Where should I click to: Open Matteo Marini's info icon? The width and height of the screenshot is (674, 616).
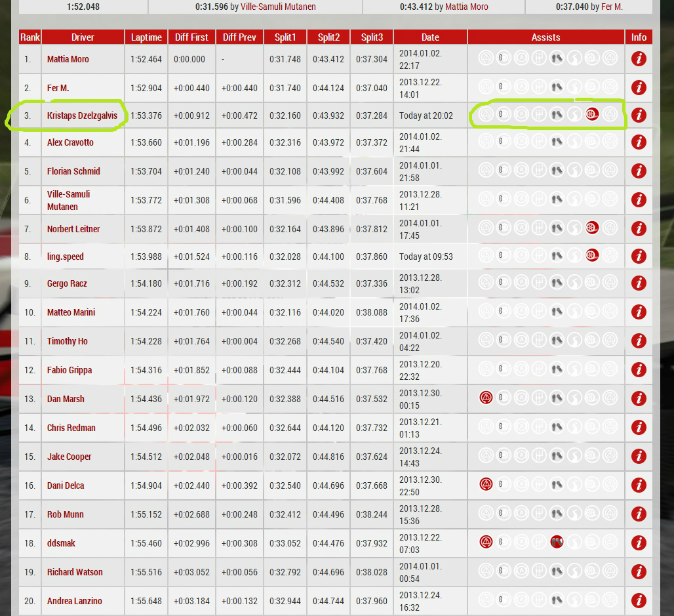[x=639, y=312]
